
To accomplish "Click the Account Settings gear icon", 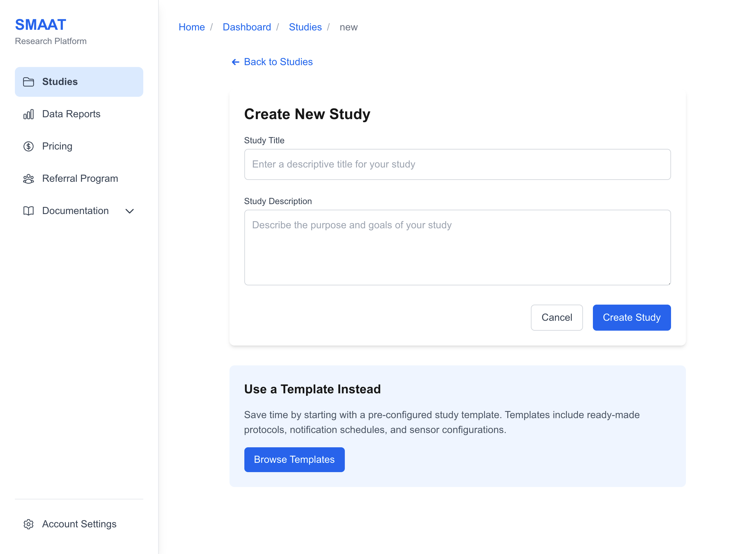I will point(29,524).
